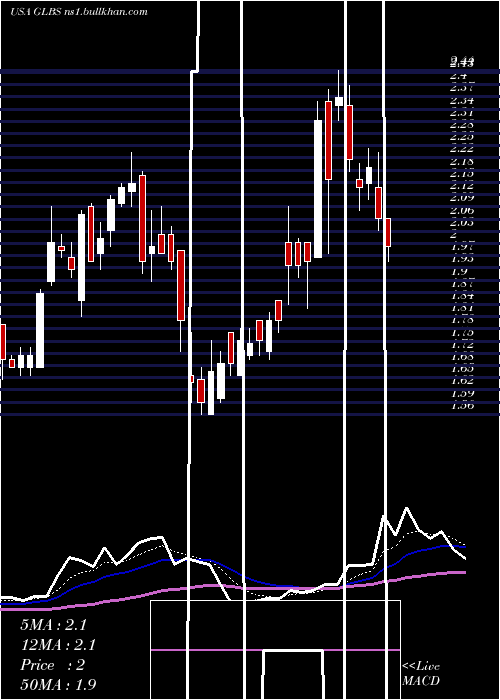500x700 pixels.
Task: Click the 2.22 price axis label
Action: coord(462,149)
